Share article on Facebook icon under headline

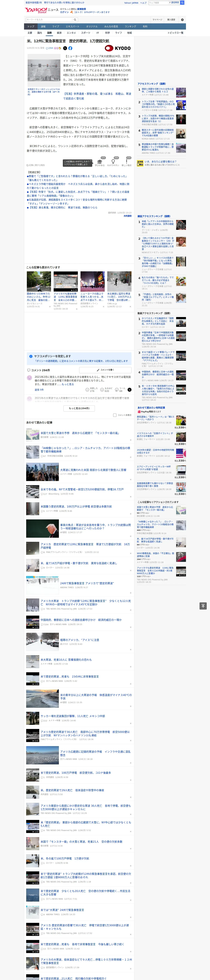pyautogui.click(x=70, y=48)
